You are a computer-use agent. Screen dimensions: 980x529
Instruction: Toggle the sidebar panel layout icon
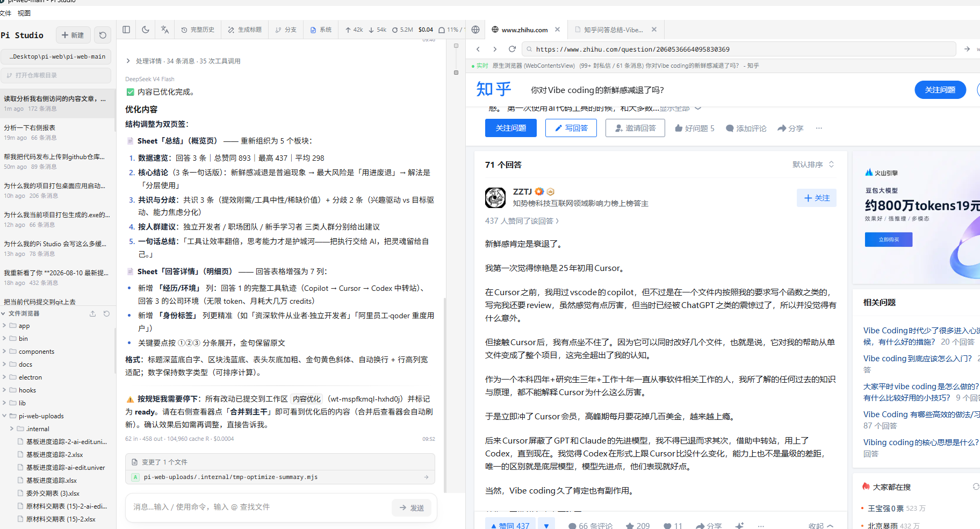(x=126, y=30)
